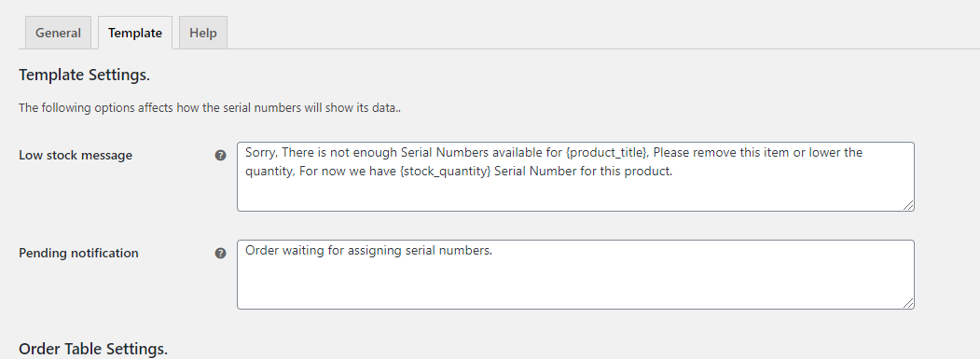Click the {stock_quantity} placeholder text

[x=445, y=172]
